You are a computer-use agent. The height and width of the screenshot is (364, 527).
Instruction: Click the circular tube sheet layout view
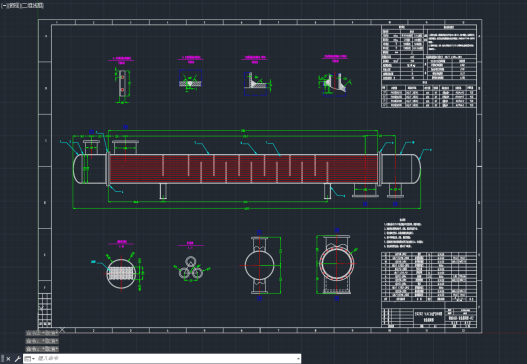(x=121, y=273)
